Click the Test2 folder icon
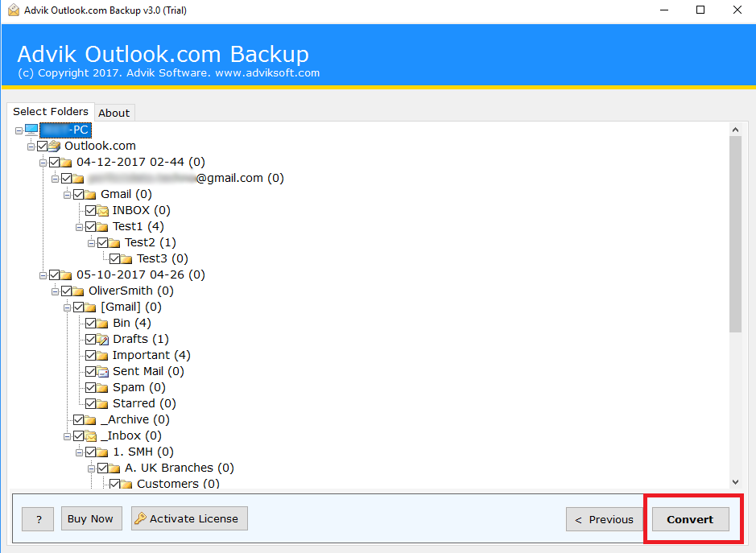This screenshot has height=553, width=756. click(x=114, y=242)
